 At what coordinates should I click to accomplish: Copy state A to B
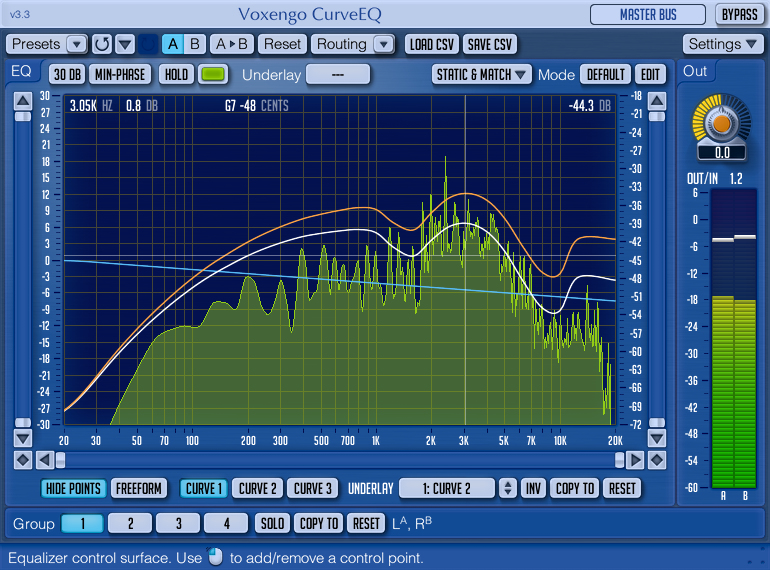(232, 44)
